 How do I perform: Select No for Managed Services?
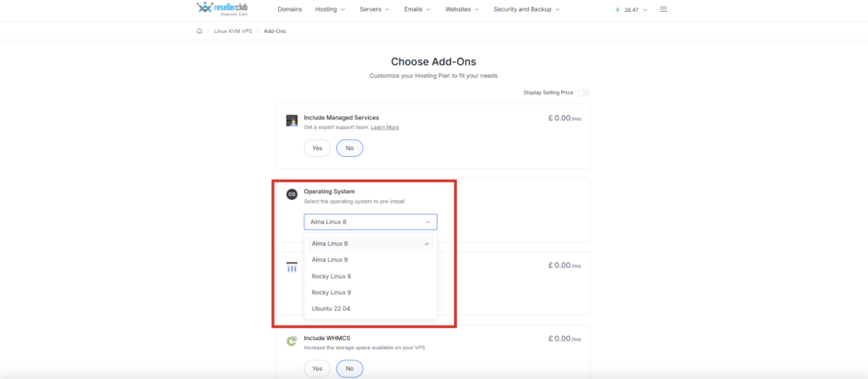(x=350, y=148)
